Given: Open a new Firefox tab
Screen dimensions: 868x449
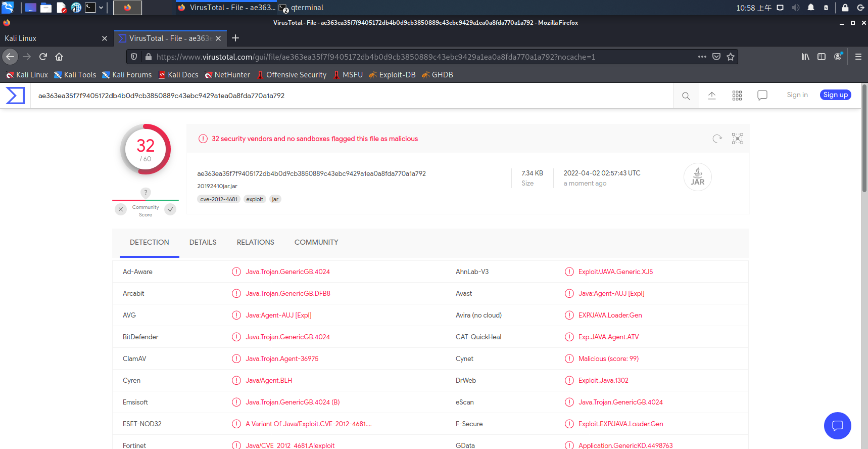Looking at the screenshot, I should tap(235, 38).
